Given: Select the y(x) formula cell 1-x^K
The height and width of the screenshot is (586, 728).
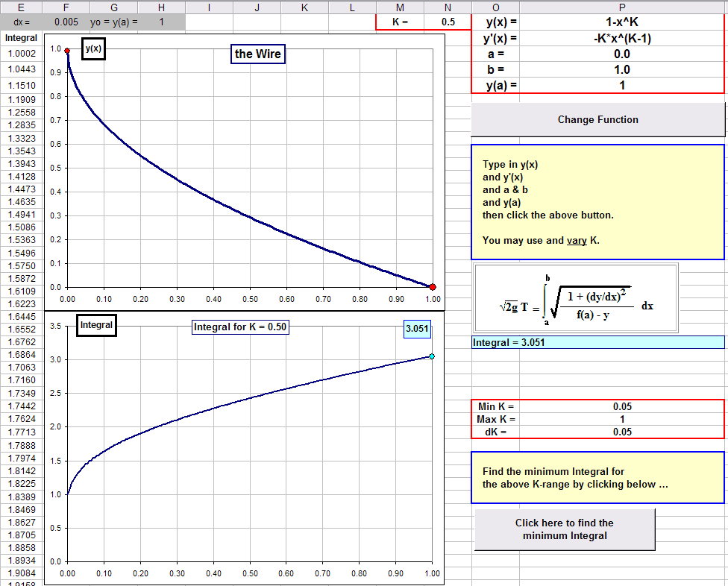Looking at the screenshot, I should click(622, 22).
